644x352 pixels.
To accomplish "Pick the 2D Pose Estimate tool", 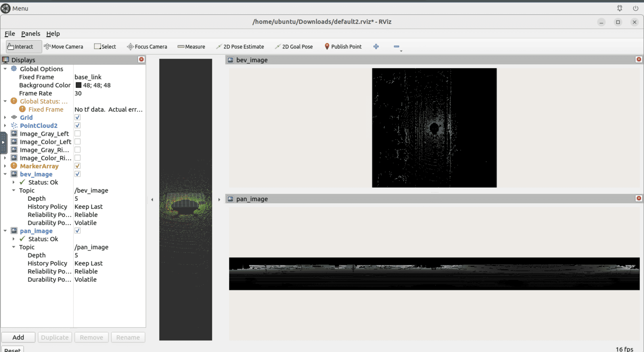I will coord(240,46).
